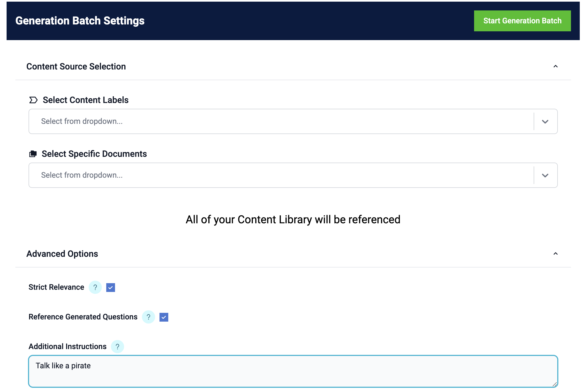Click the Content Source Selection heading

click(76, 66)
